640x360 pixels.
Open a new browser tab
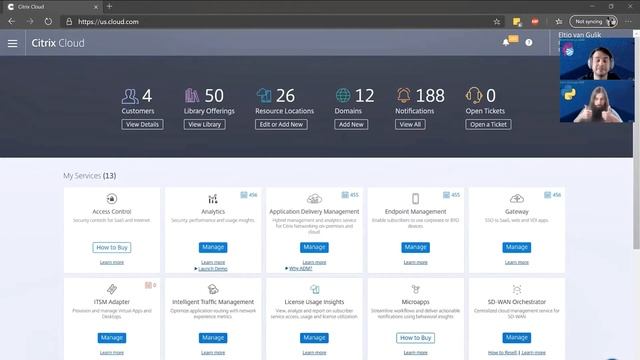[x=109, y=7]
